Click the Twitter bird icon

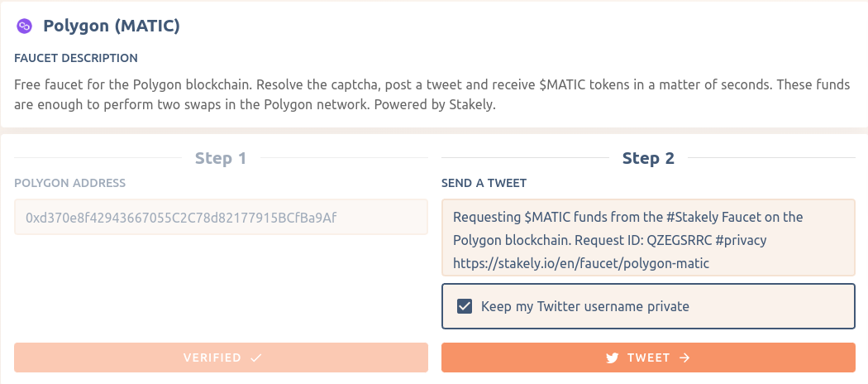coord(613,358)
